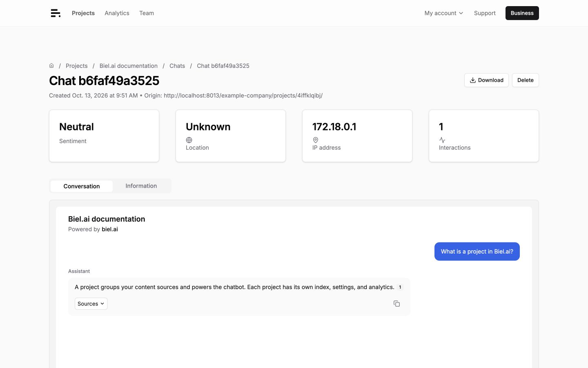588x368 pixels.
Task: Select the Conversation tab
Action: click(82, 186)
